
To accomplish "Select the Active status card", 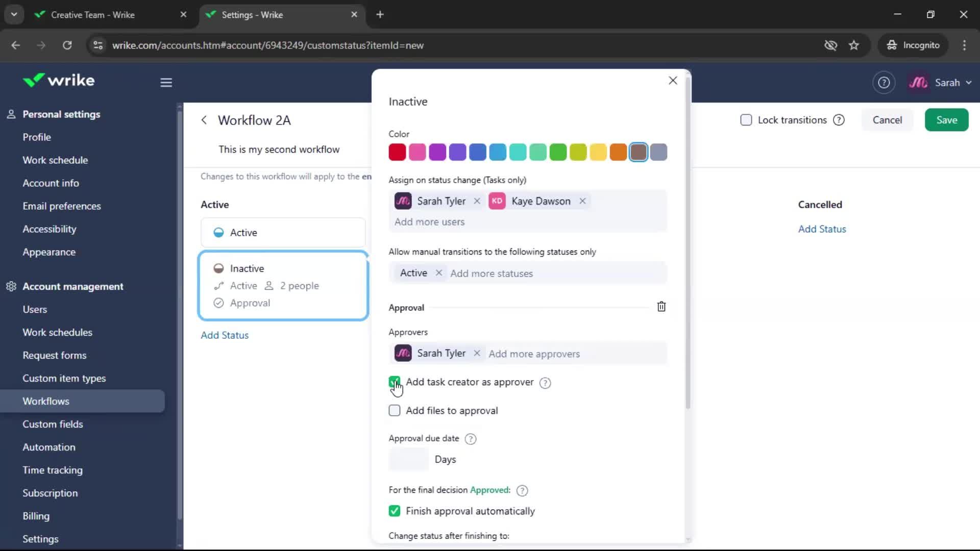I will (283, 233).
